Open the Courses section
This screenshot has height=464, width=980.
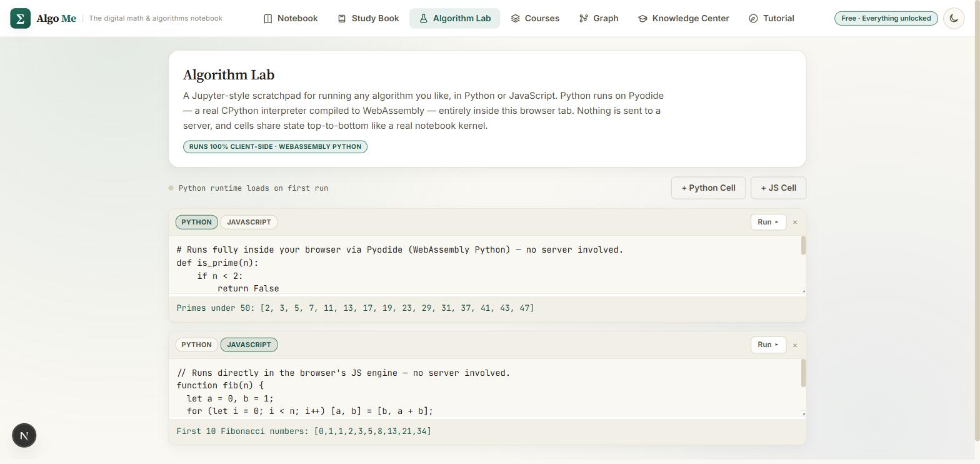(535, 18)
